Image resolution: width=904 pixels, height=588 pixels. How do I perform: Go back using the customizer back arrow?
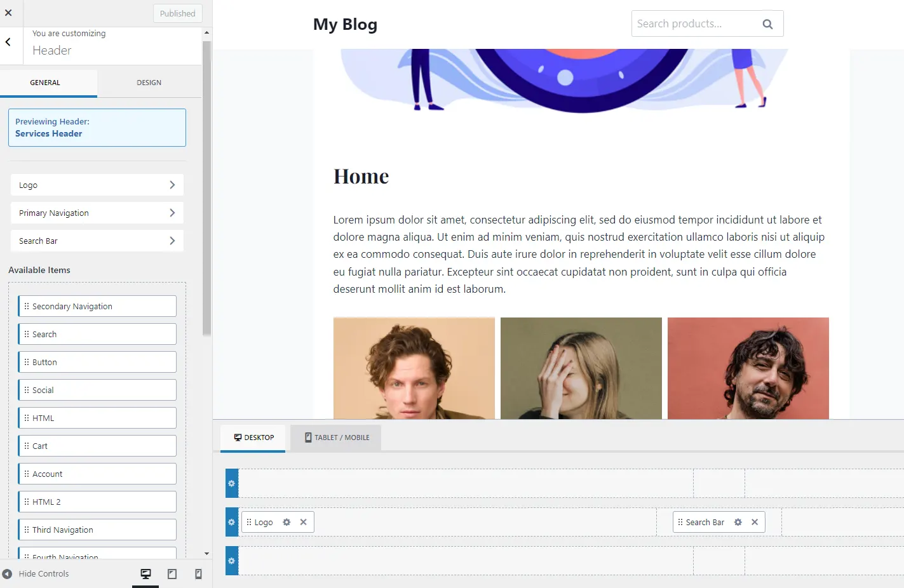(x=8, y=41)
